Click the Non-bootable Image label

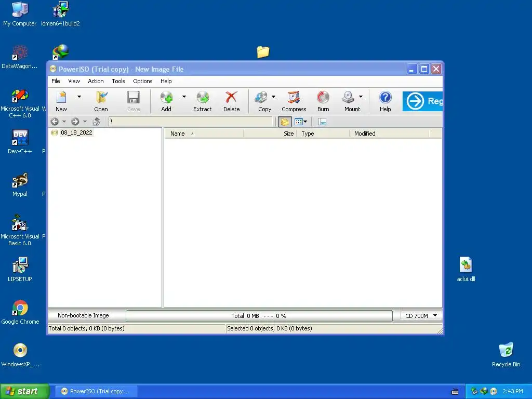coord(83,315)
